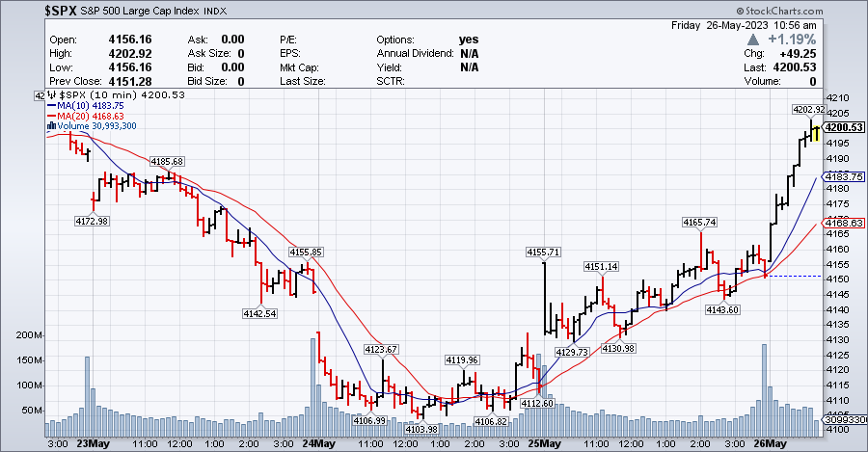Click the up-triangle price change indicator
The width and height of the screenshot is (868, 452).
pos(755,40)
